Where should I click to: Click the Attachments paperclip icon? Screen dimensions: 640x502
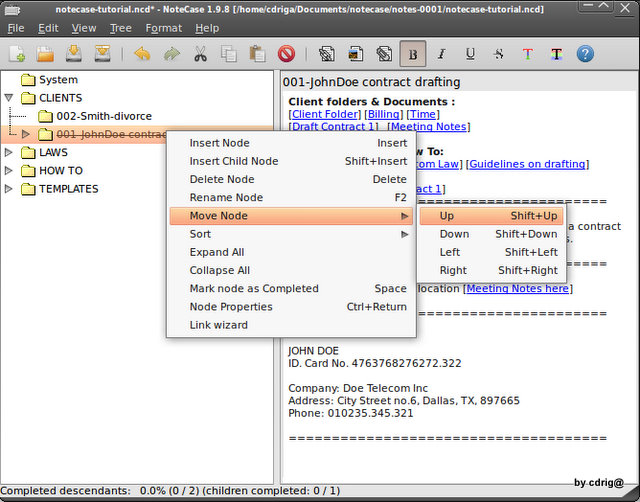tap(384, 54)
